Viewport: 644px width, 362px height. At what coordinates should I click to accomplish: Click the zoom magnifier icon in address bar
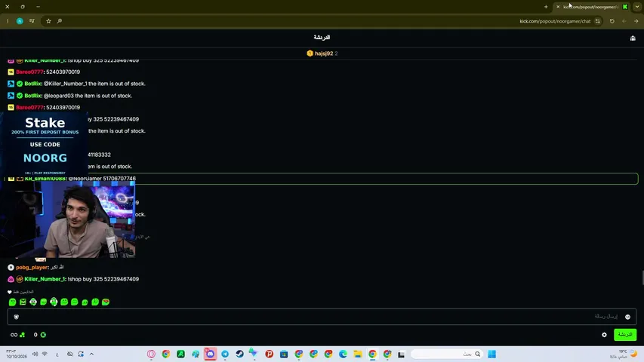(60, 21)
